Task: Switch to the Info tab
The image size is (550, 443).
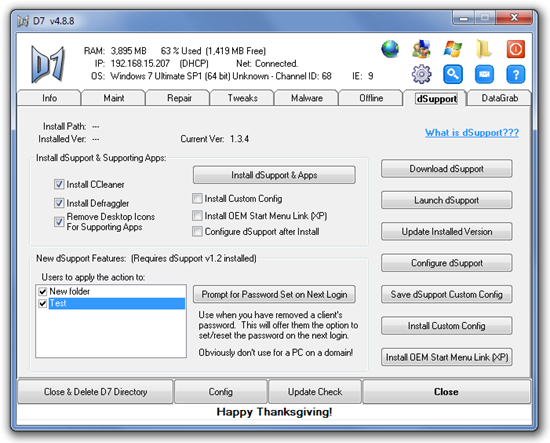Action: (x=49, y=98)
